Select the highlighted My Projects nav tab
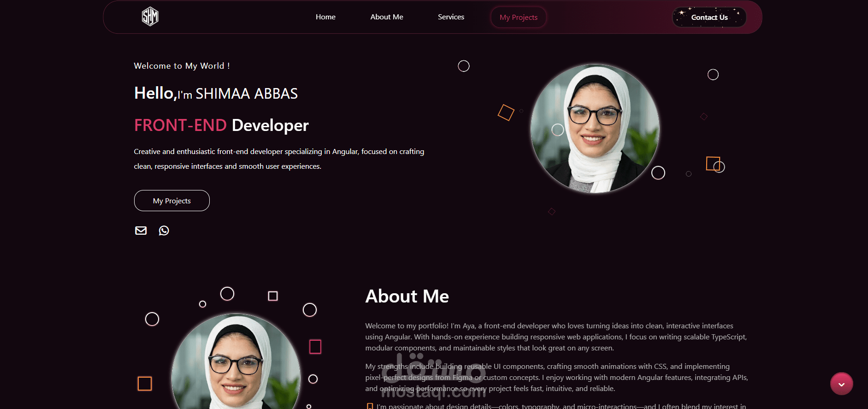The height and width of the screenshot is (409, 868). [x=519, y=17]
